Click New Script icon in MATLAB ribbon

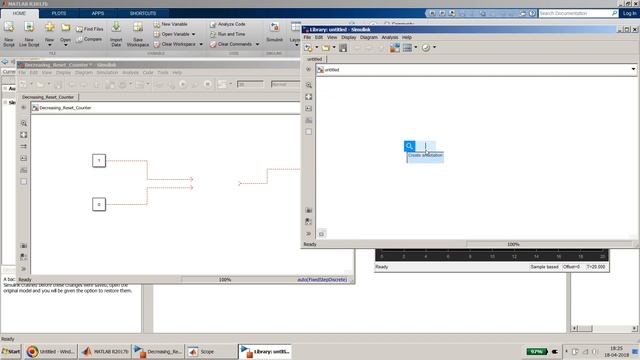pos(9,33)
